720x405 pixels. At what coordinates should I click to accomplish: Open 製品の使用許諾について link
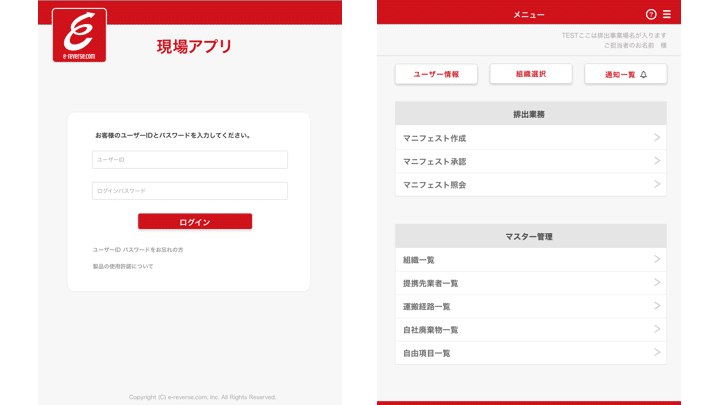click(123, 267)
